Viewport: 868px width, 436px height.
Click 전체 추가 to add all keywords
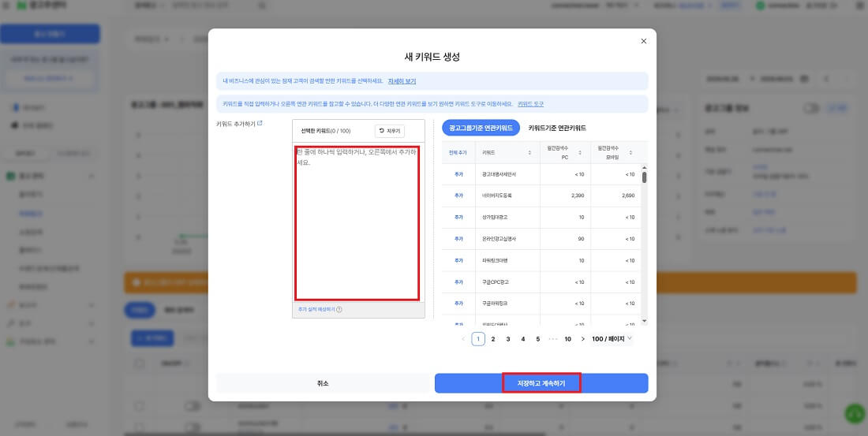tap(458, 152)
